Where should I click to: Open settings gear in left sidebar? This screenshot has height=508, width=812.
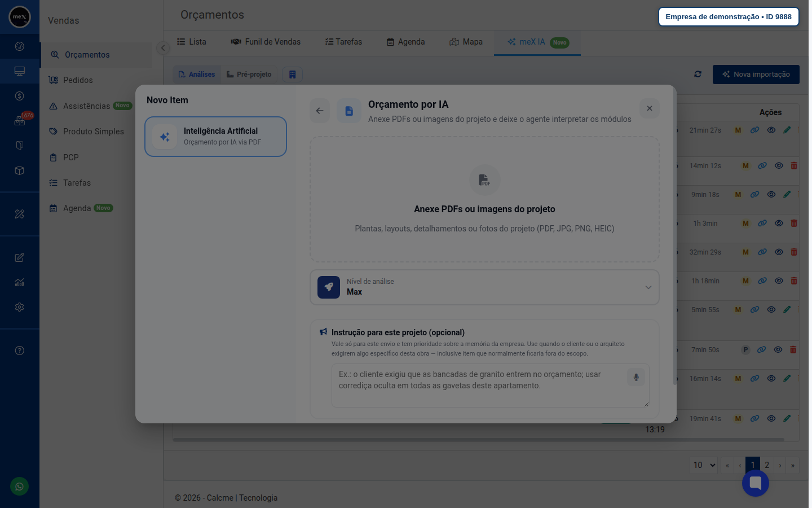pos(20,307)
